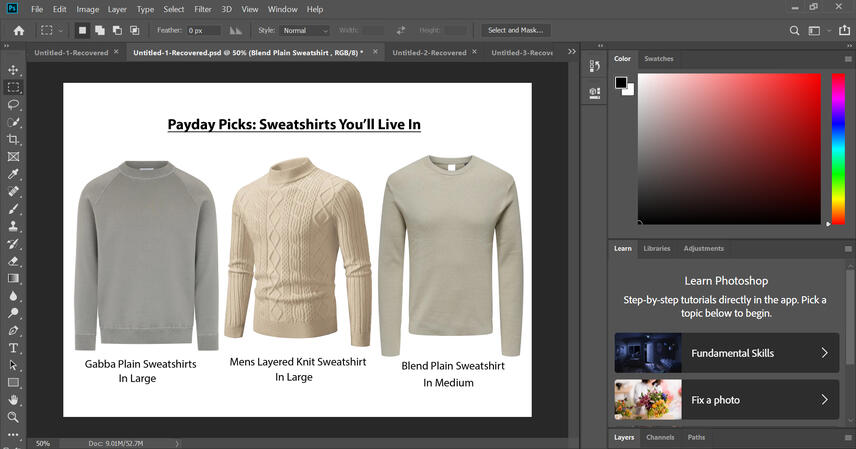The height and width of the screenshot is (449, 856).
Task: Swap the Width and Height values
Action: pos(401,31)
